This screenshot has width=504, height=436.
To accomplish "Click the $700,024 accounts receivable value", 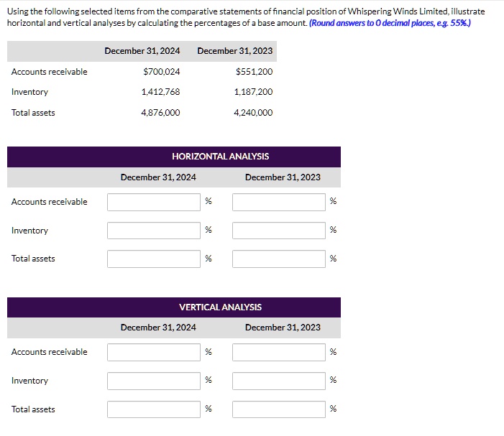I will (161, 72).
